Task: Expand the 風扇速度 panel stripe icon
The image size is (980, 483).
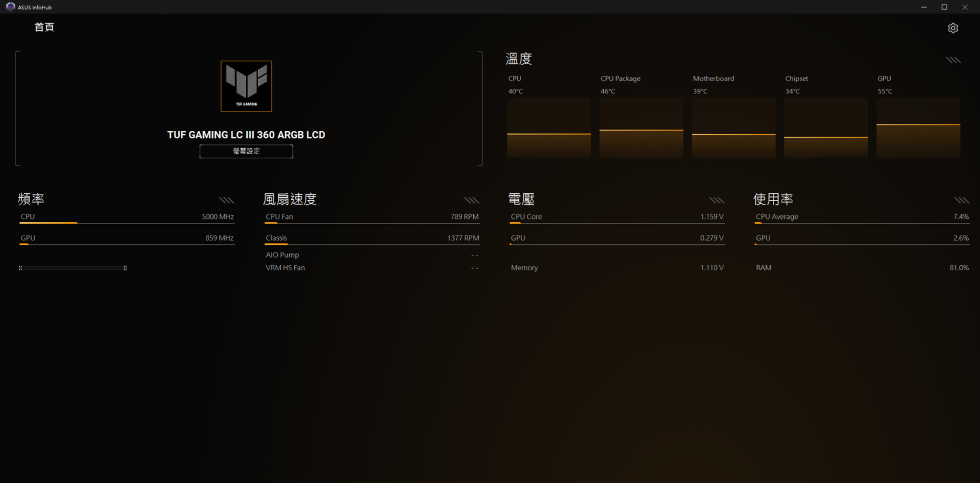Action: pos(472,200)
